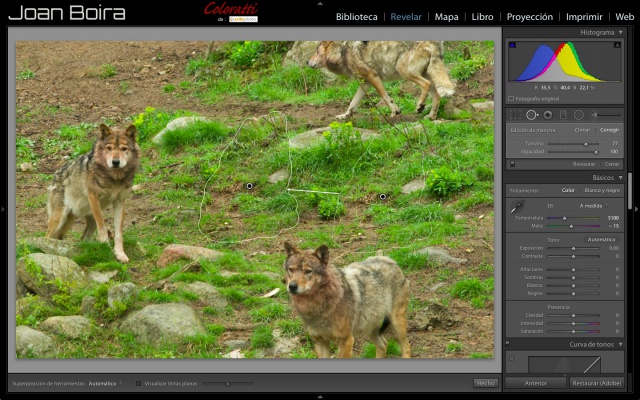Click Cerrar in the spot edit panel
The width and height of the screenshot is (640, 400).
click(612, 164)
